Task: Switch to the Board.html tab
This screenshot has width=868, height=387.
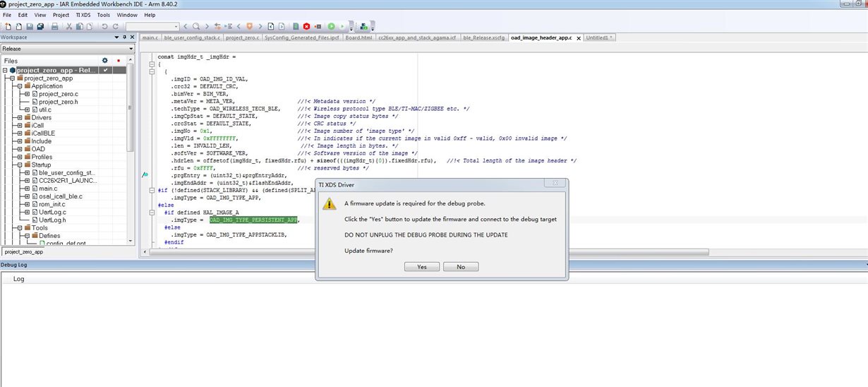Action: pos(359,37)
